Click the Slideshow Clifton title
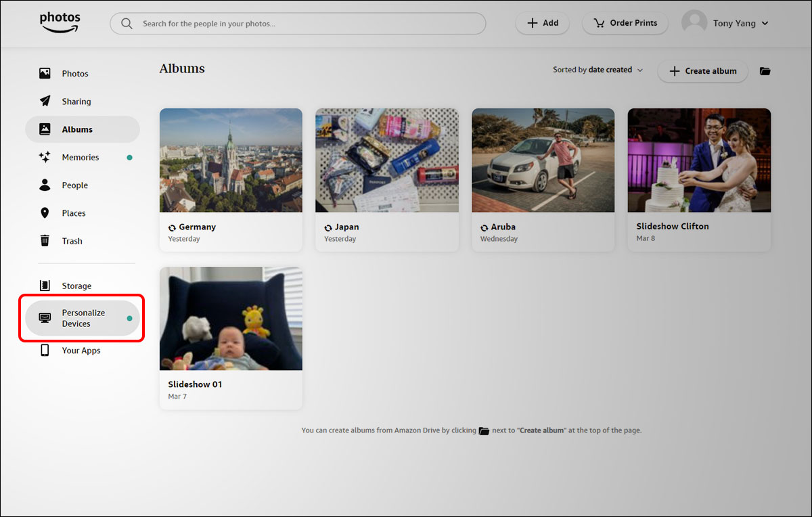Viewport: 812px width, 517px height. (x=673, y=226)
